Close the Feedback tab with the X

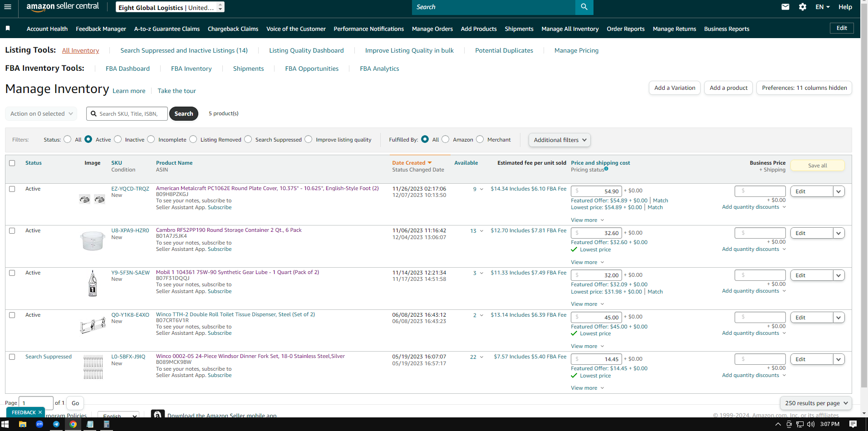coord(40,412)
